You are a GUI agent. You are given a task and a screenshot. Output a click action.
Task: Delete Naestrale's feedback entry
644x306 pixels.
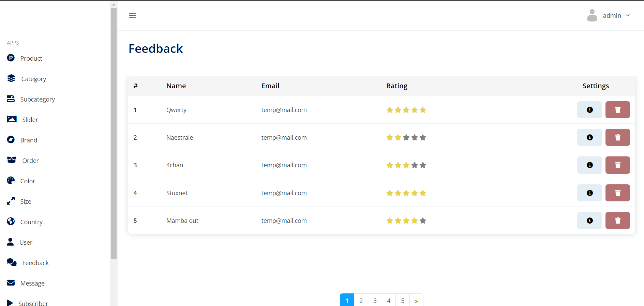coord(617,137)
